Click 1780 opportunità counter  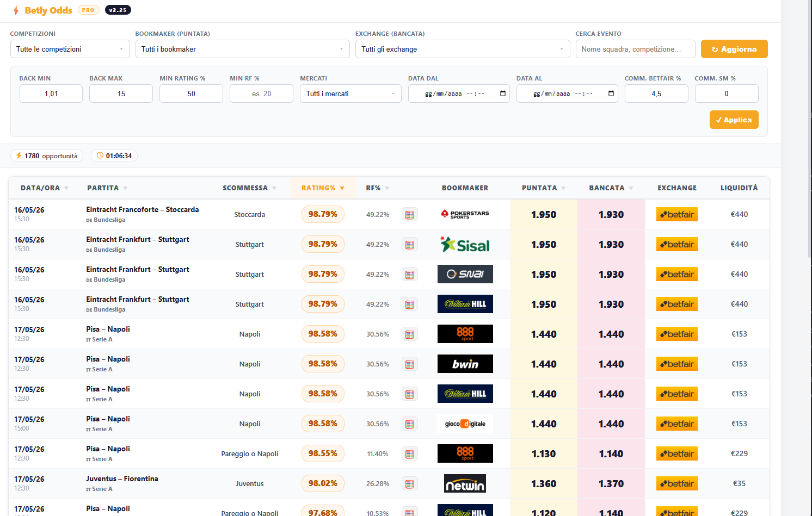click(47, 156)
